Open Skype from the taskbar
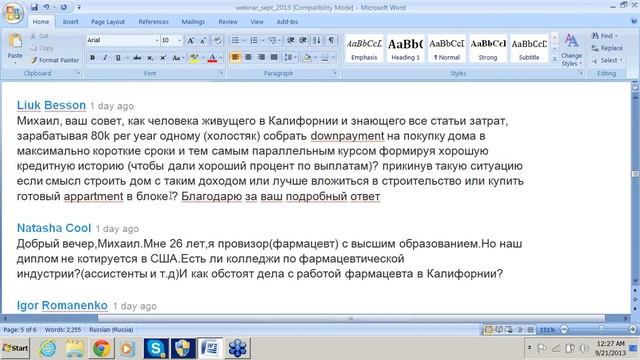 point(156,348)
